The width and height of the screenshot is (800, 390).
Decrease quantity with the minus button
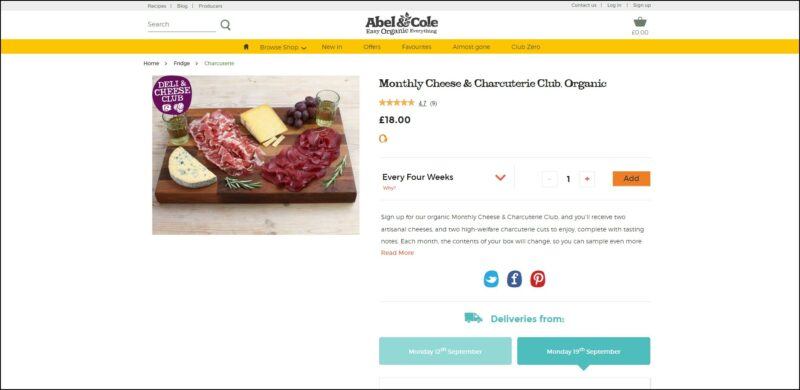pyautogui.click(x=549, y=179)
